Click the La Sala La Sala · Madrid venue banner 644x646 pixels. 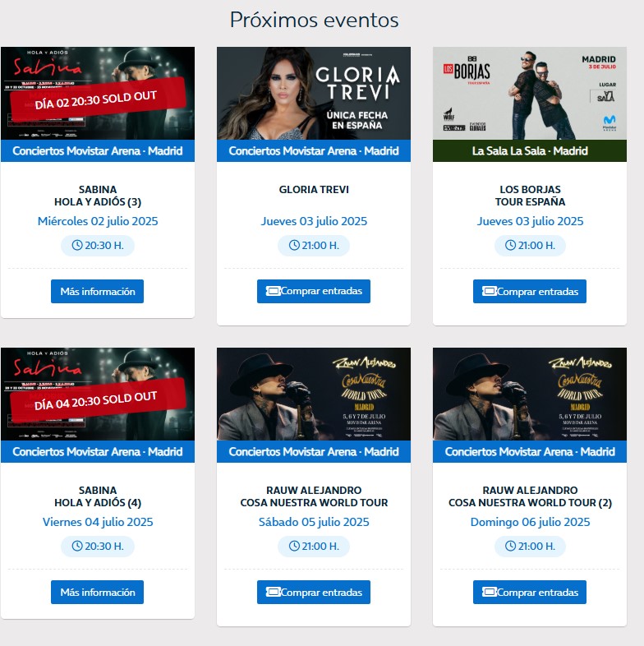pyautogui.click(x=530, y=150)
